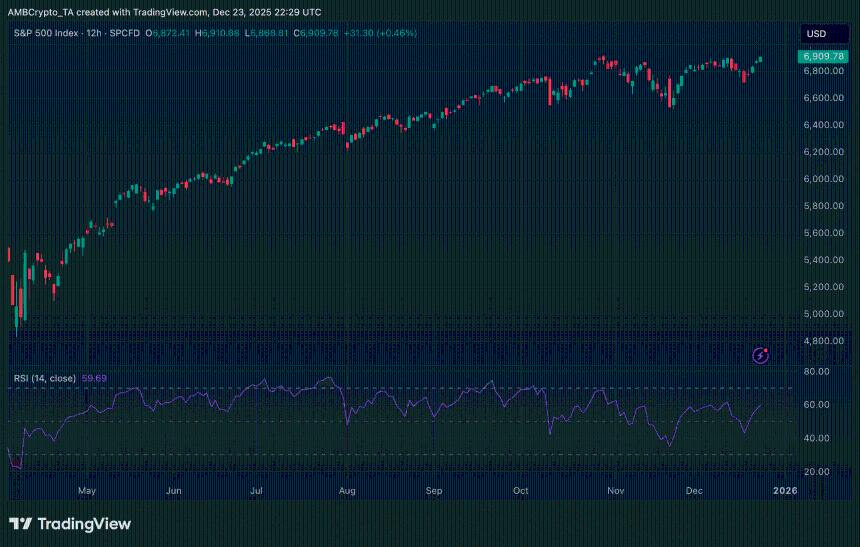Viewport: 860px width, 547px height.
Task: Click the 2026 label on time axis
Action: click(x=785, y=492)
